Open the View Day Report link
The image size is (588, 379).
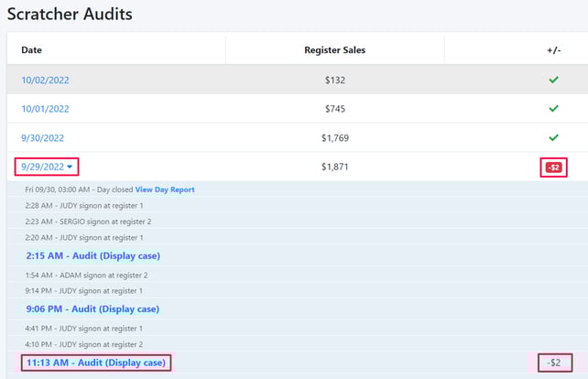(x=165, y=189)
